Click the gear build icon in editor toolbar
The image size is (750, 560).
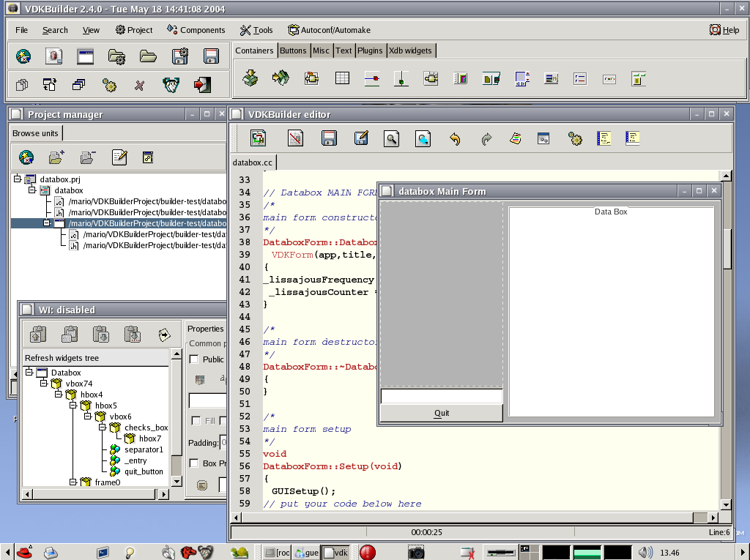click(x=575, y=138)
